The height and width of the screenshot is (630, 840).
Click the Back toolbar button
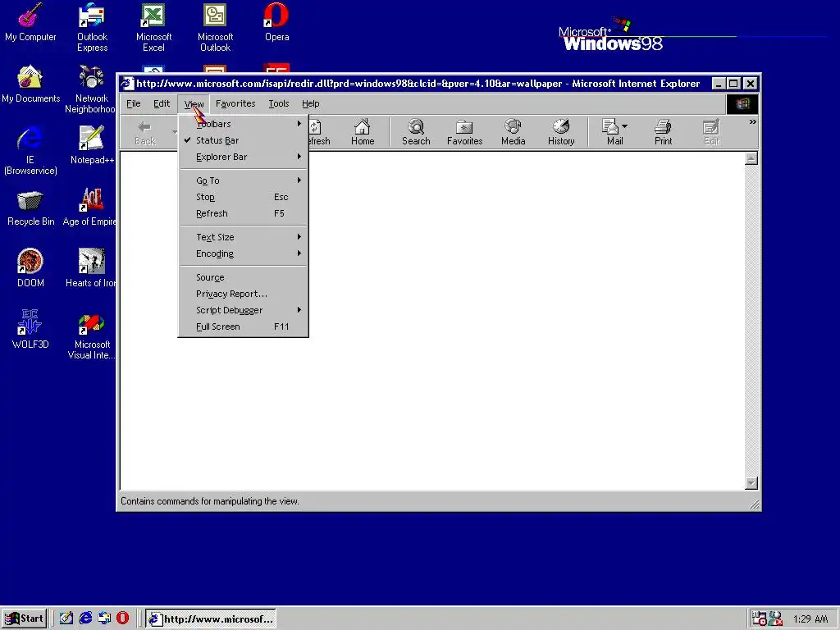coord(144,132)
